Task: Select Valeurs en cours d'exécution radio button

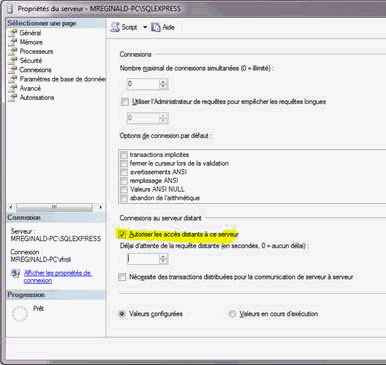Action: [232, 314]
